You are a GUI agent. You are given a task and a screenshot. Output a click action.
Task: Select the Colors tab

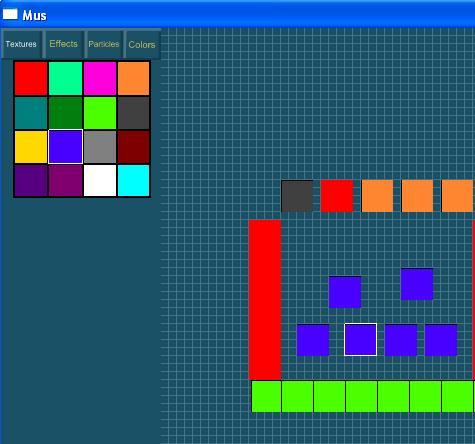tap(142, 44)
